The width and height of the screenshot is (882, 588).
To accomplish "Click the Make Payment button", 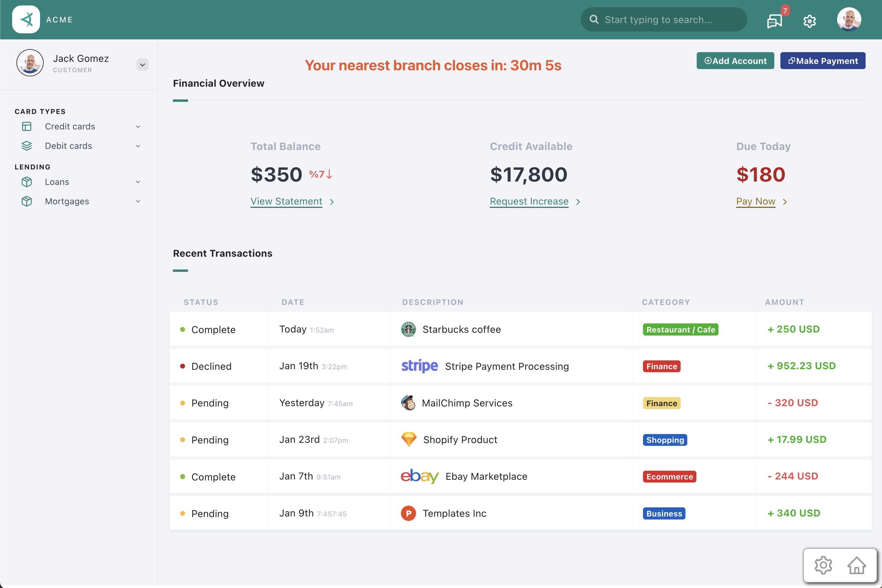I will (x=822, y=61).
